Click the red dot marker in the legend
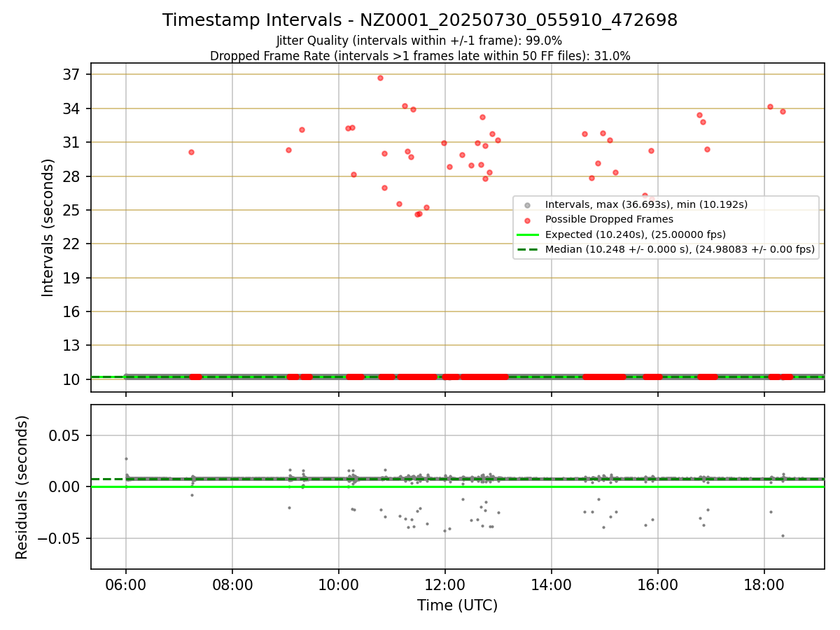The image size is (840, 630). 528,220
